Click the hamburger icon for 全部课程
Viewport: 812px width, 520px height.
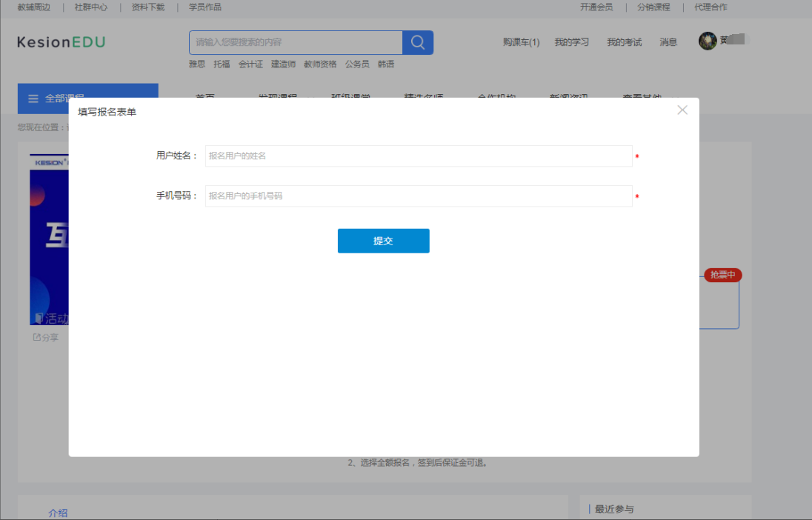pyautogui.click(x=33, y=99)
